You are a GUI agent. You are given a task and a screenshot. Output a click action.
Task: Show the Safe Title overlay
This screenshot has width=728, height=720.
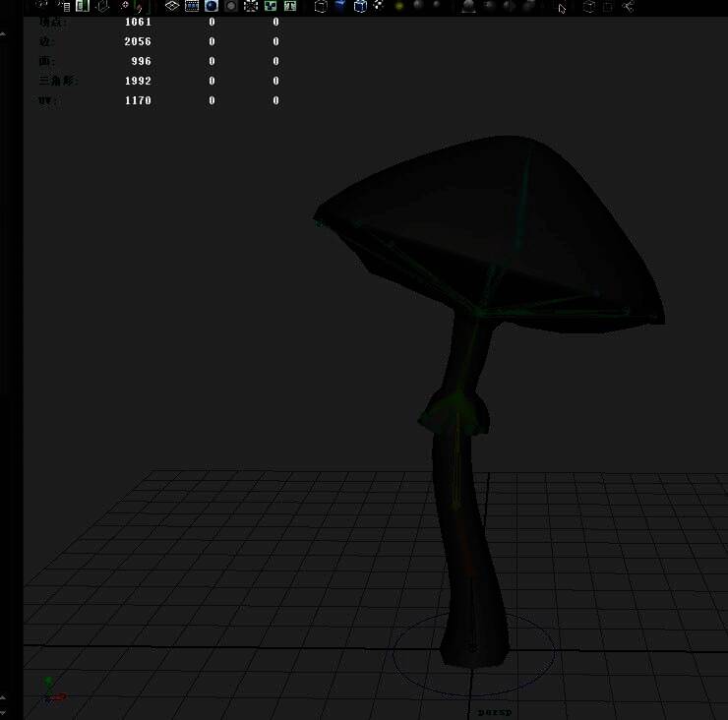[290, 6]
